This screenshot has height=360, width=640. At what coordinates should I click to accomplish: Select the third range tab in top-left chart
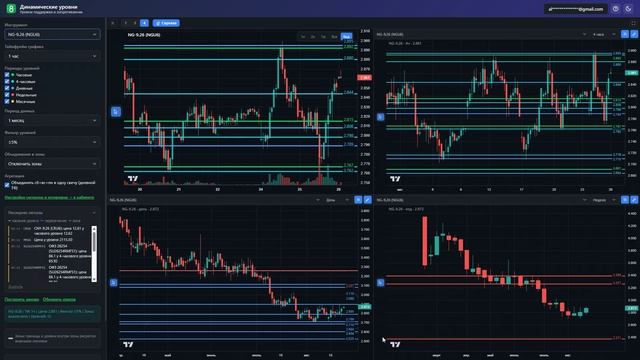(x=323, y=37)
